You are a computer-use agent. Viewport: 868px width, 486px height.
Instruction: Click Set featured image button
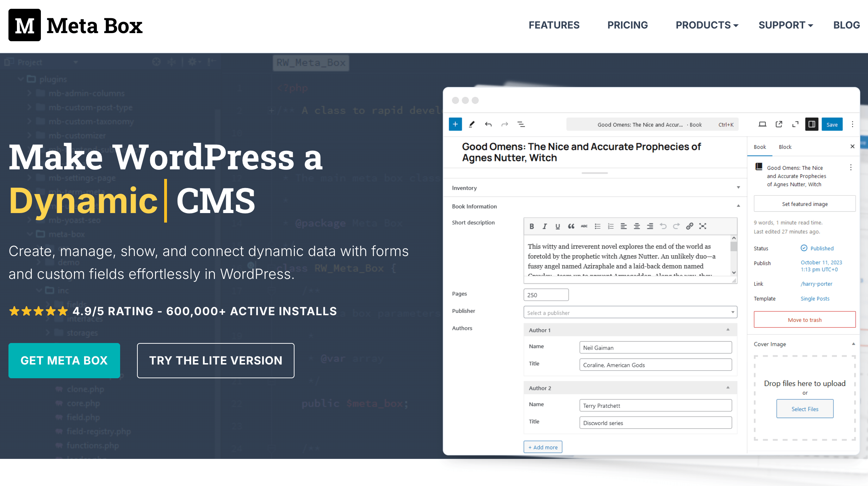click(805, 204)
